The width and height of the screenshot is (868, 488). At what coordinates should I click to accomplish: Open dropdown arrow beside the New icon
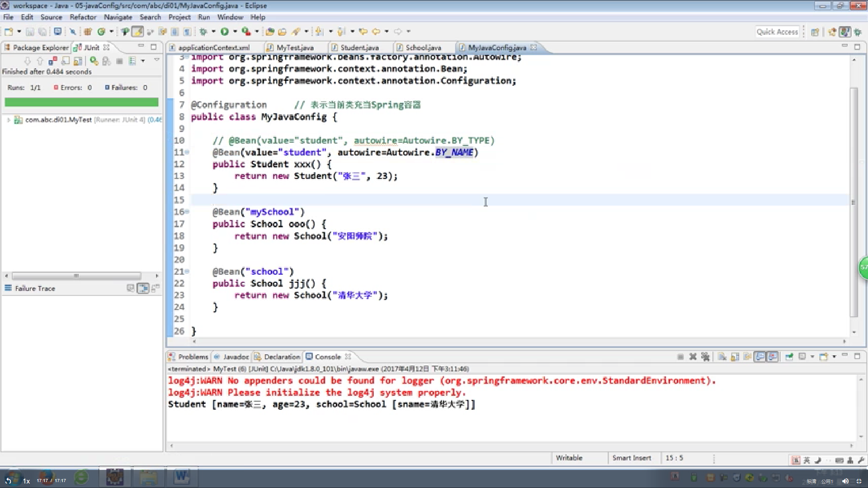pos(19,32)
